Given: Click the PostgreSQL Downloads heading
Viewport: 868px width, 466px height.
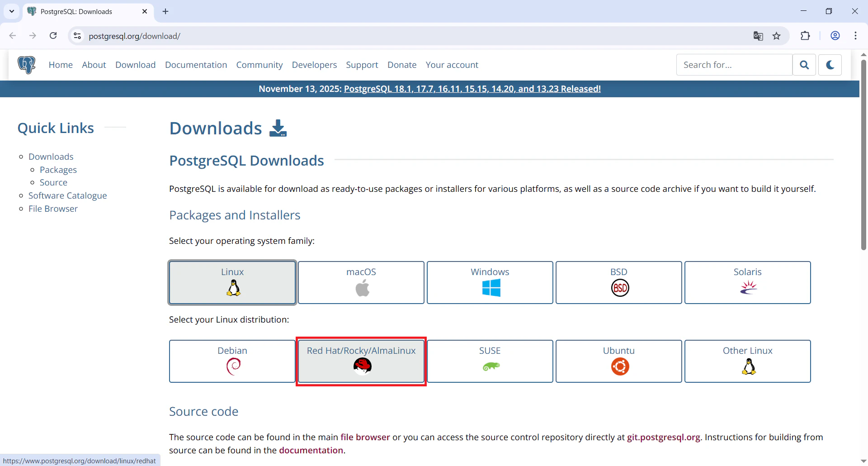Looking at the screenshot, I should point(246,161).
